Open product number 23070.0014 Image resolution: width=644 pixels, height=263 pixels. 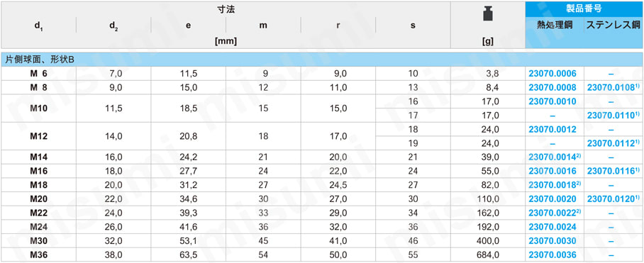tap(555, 157)
